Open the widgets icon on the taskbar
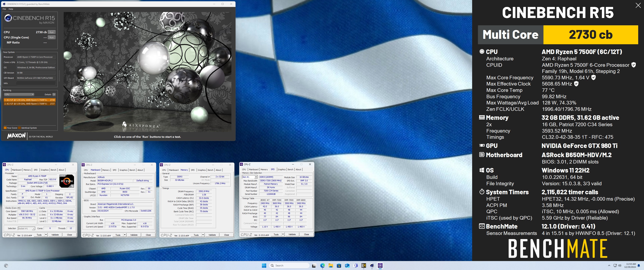Viewport: 644px width, 270px height. 6,265
